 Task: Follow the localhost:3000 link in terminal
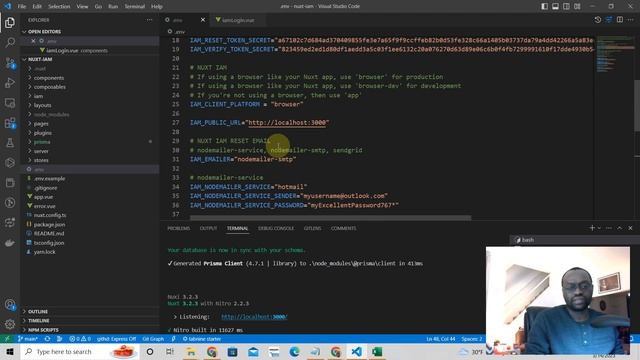click(254, 317)
